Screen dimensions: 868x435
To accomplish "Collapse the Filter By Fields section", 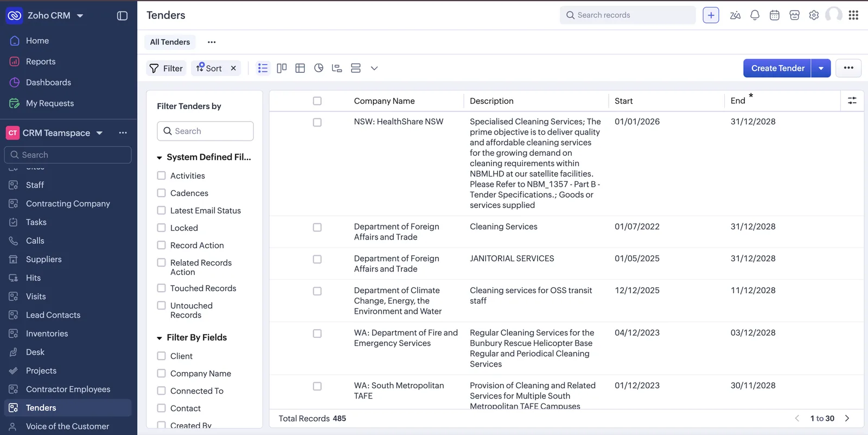I will 159,338.
